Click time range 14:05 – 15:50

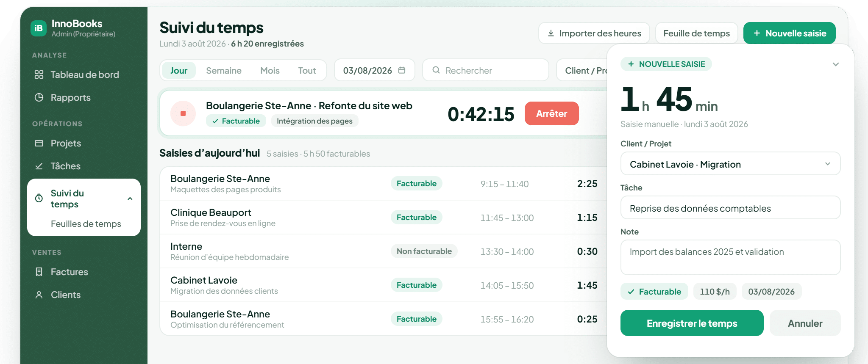coord(507,285)
